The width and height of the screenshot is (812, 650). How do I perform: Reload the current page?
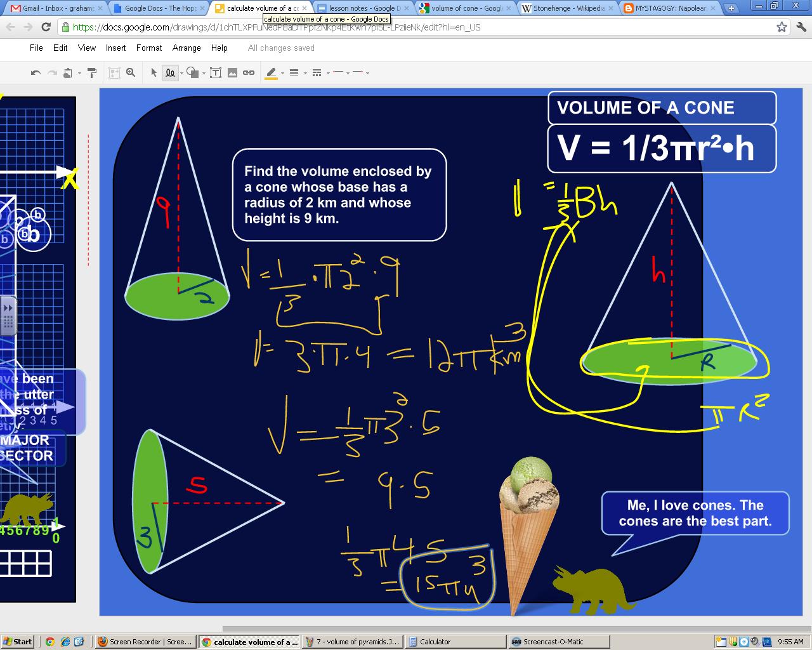[x=46, y=27]
